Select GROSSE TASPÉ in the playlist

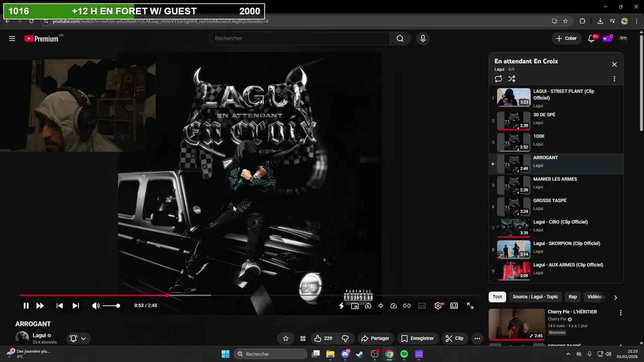point(556,207)
